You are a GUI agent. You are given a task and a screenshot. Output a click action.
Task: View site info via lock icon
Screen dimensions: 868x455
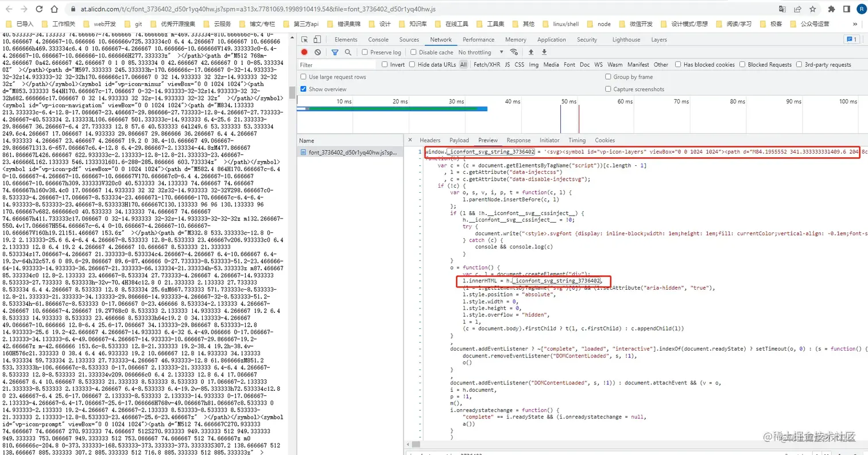coord(73,10)
